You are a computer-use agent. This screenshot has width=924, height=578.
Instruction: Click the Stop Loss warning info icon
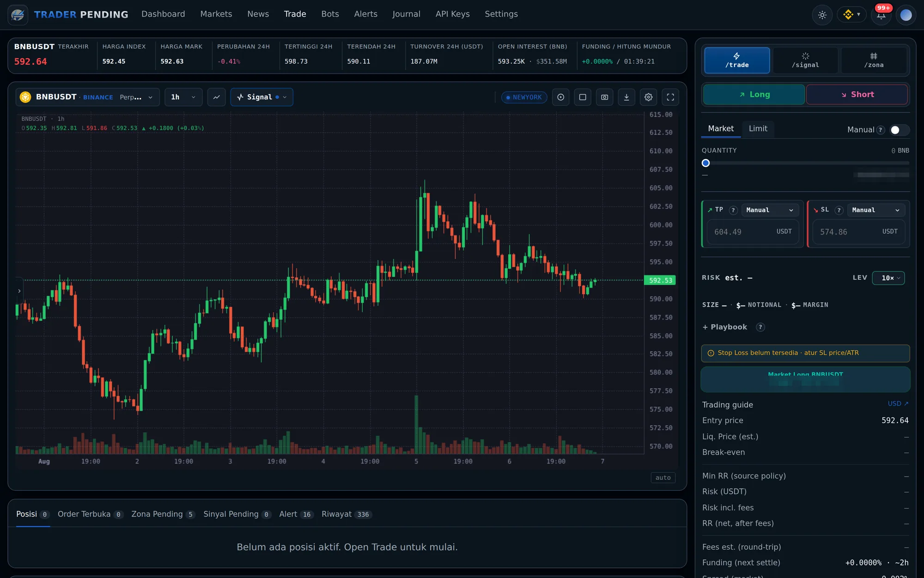point(711,353)
